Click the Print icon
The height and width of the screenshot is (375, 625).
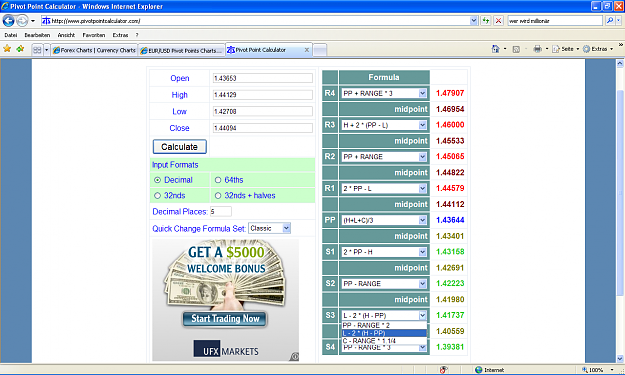(538, 49)
